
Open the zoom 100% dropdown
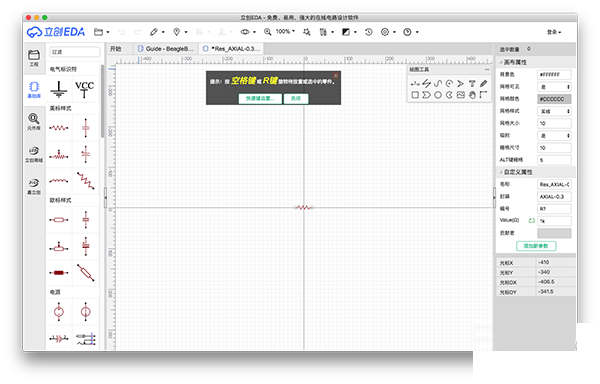click(x=285, y=32)
